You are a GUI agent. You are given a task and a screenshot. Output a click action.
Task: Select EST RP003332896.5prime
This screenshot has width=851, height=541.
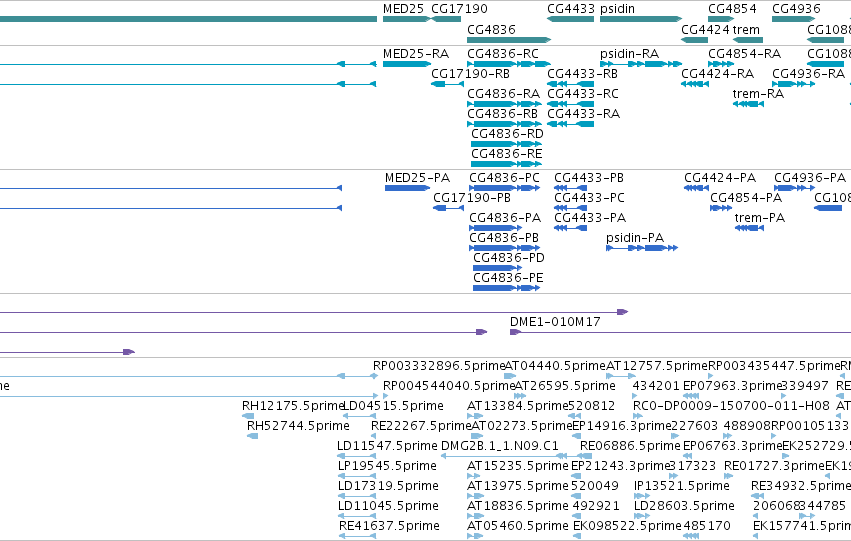point(439,366)
